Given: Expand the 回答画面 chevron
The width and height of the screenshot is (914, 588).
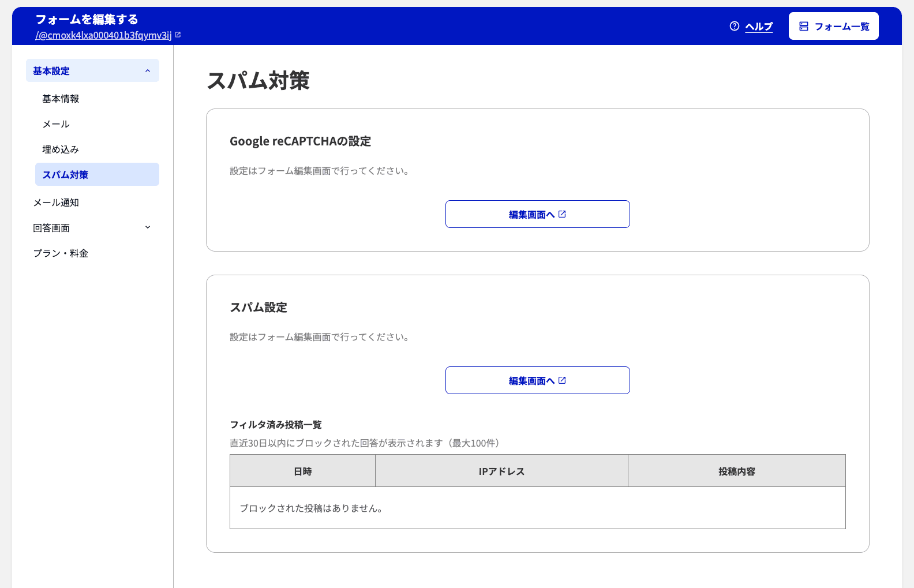Looking at the screenshot, I should 148,227.
